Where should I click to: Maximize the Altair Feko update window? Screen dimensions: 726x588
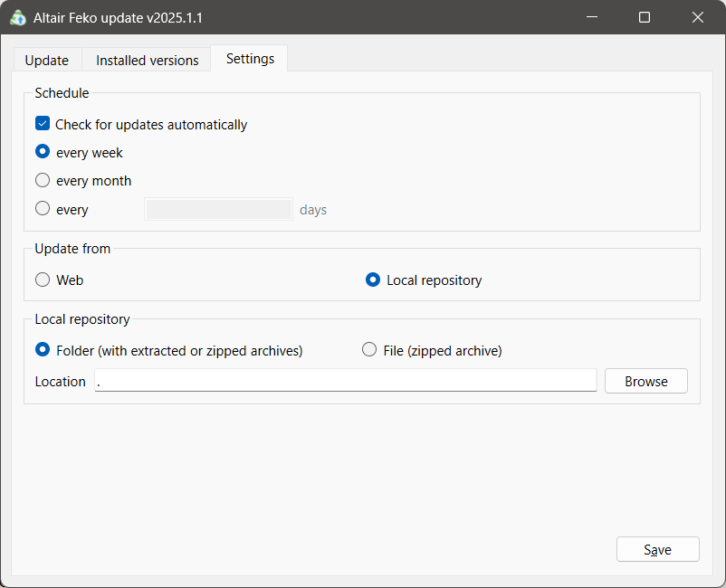click(645, 17)
